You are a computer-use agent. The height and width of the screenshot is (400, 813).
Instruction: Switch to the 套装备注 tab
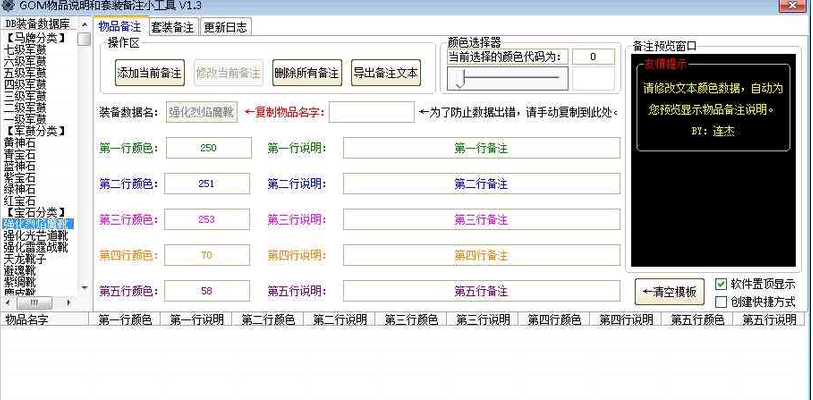[x=172, y=27]
